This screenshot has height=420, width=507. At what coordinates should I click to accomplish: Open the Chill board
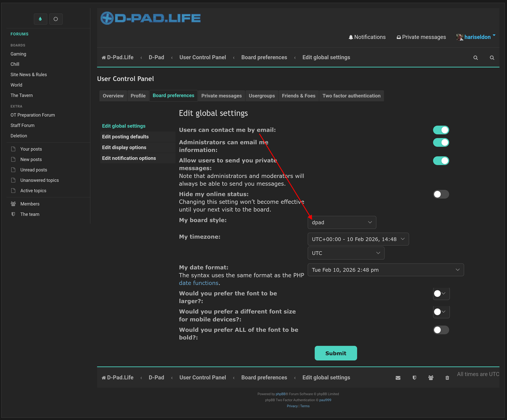(x=15, y=64)
